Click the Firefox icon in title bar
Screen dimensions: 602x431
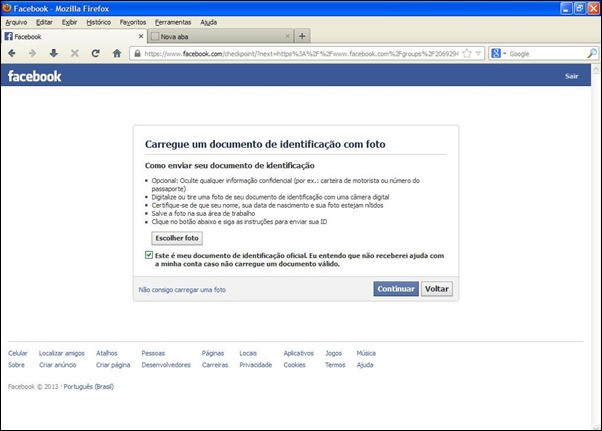(x=7, y=8)
